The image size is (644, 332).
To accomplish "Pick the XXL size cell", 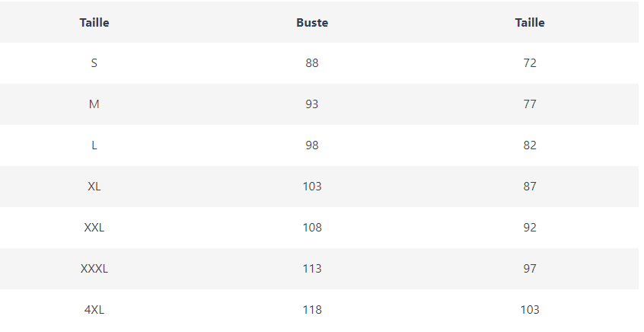I will (x=94, y=228).
